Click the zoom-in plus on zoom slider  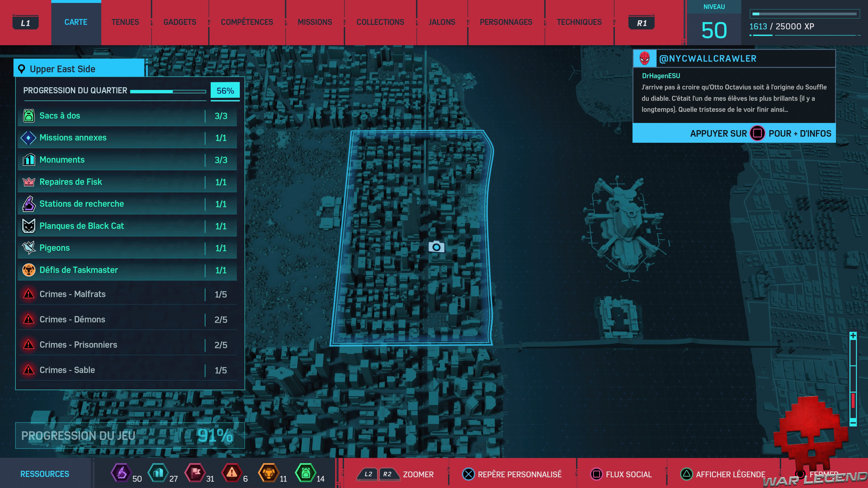(853, 335)
